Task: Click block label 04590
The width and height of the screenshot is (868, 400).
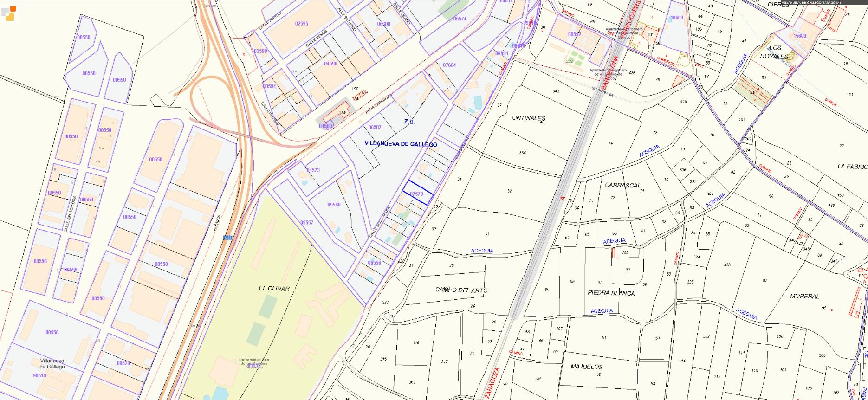Action: 330,64
